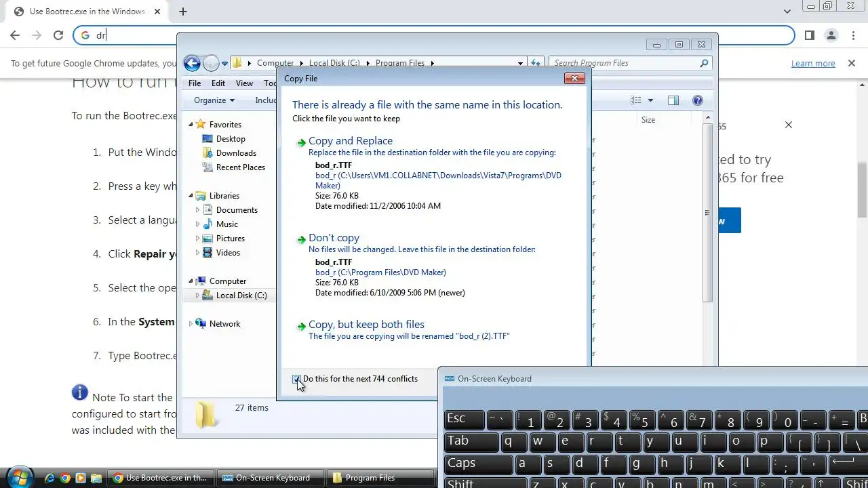Image resolution: width=868 pixels, height=488 pixels.
Task: Collapse the Computer group
Action: pyautogui.click(x=191, y=281)
